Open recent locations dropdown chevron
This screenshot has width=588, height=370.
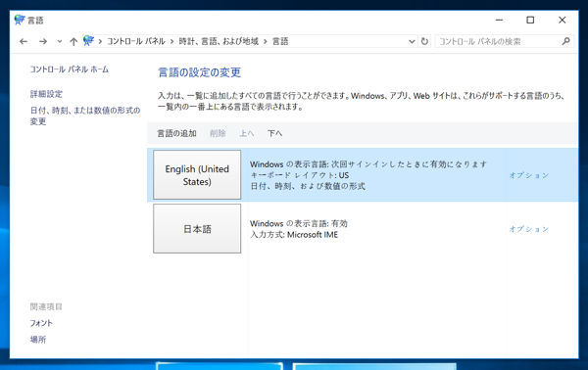pos(59,41)
